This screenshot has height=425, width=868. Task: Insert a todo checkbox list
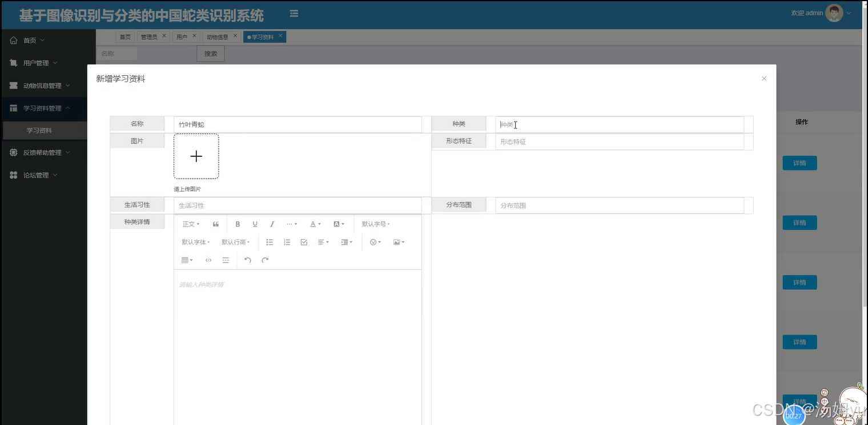coord(304,242)
